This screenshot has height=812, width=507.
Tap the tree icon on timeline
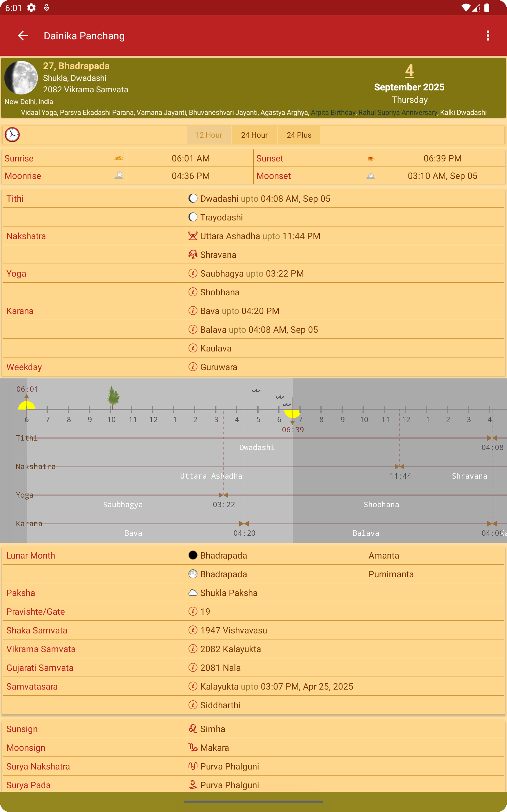coord(113,396)
